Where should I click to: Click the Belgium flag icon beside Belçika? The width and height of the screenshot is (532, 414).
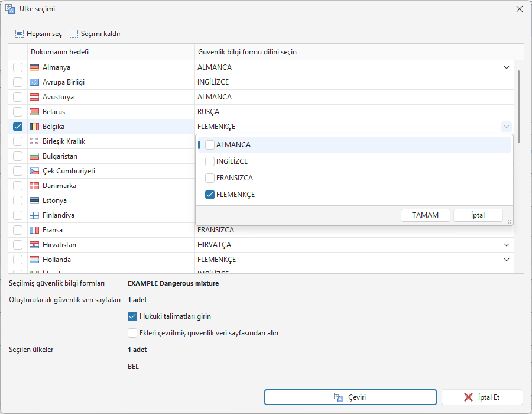[x=34, y=127]
